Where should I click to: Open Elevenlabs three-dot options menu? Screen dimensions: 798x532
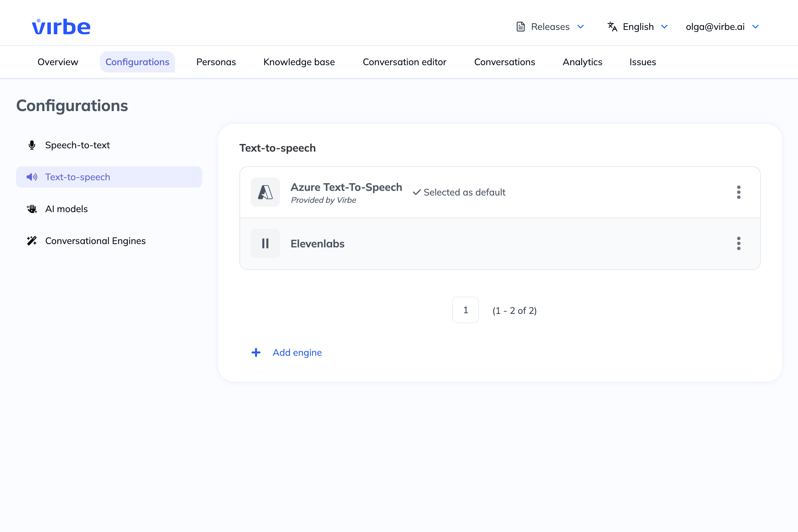pos(738,244)
